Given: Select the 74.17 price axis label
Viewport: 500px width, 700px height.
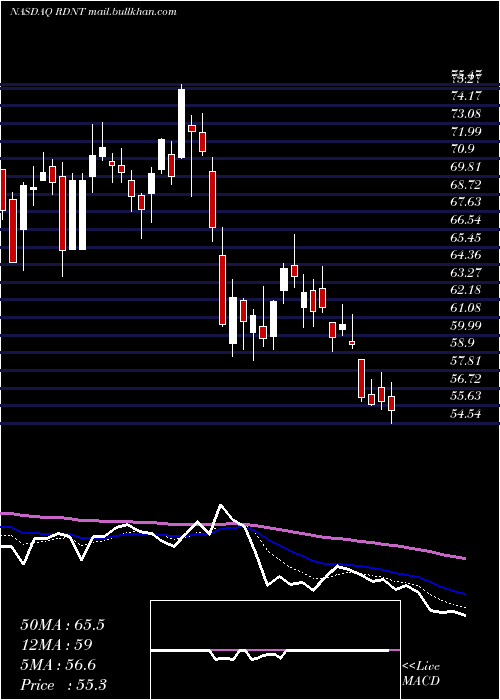Looking at the screenshot, I should (466, 96).
